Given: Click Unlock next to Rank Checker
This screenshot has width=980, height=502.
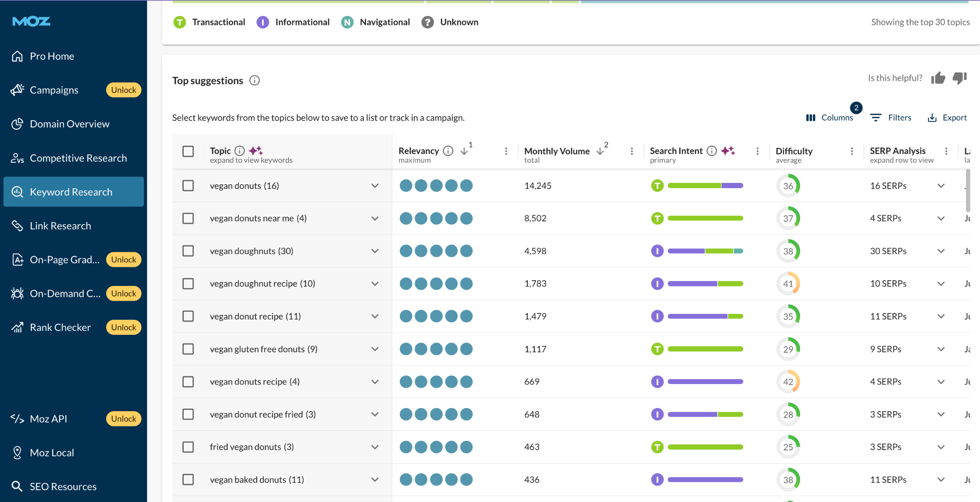Looking at the screenshot, I should coord(124,327).
